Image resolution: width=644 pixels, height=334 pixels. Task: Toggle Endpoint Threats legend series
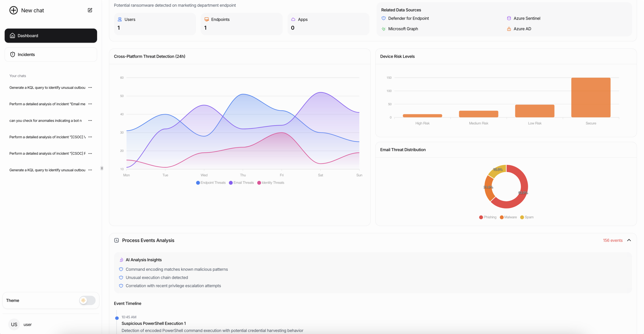(x=211, y=183)
